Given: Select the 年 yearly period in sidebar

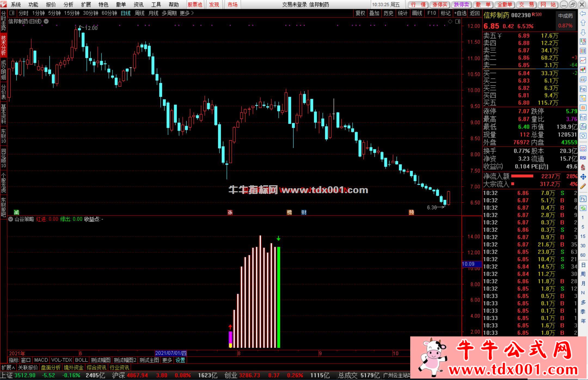Looking at the screenshot, I should pyautogui.click(x=583, y=321).
